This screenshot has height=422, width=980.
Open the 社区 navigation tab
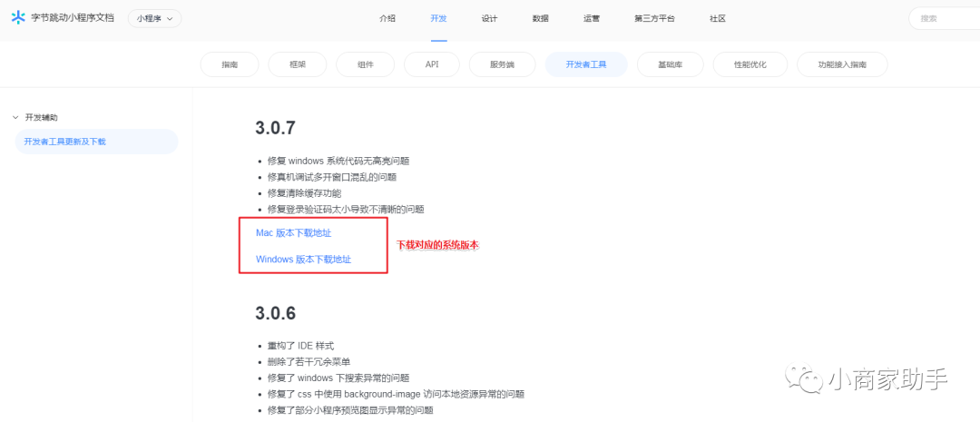[718, 19]
